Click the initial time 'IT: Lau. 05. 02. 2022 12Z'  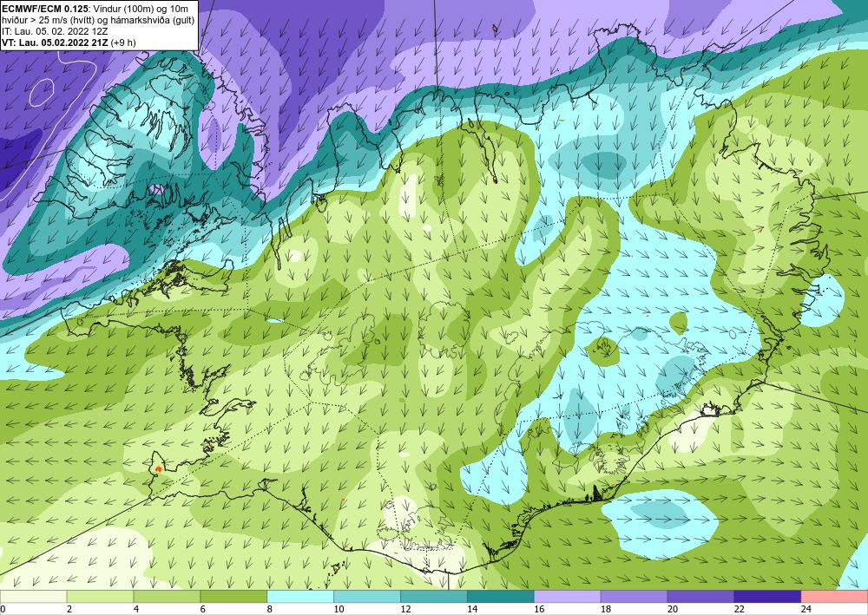56,31
